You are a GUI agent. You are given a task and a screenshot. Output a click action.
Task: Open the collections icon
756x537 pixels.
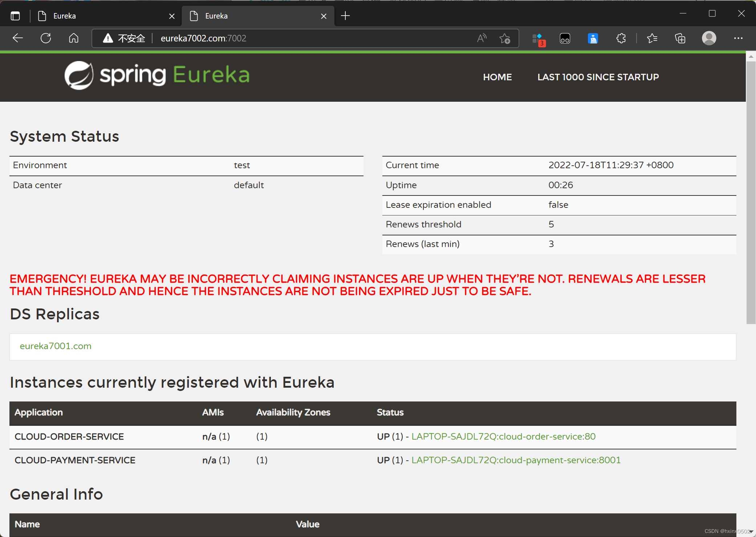click(680, 38)
